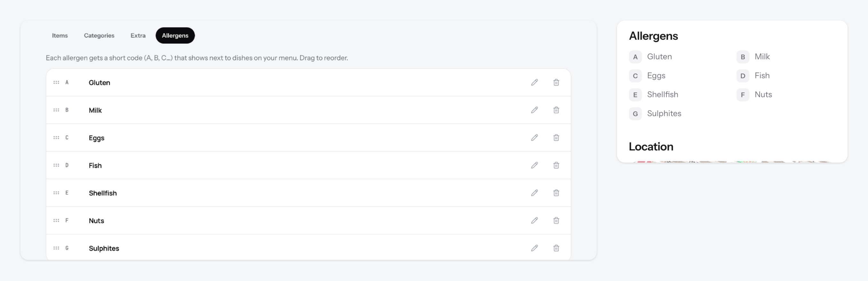Viewport: 868px width, 281px height.
Task: Delete the Shellfish allergen row
Action: [556, 193]
